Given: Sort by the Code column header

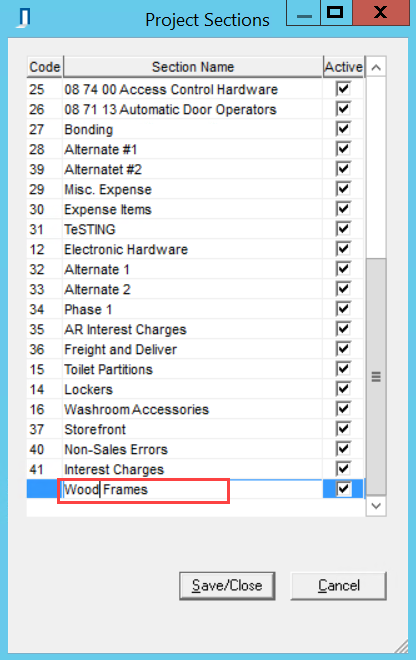Looking at the screenshot, I should [45, 67].
